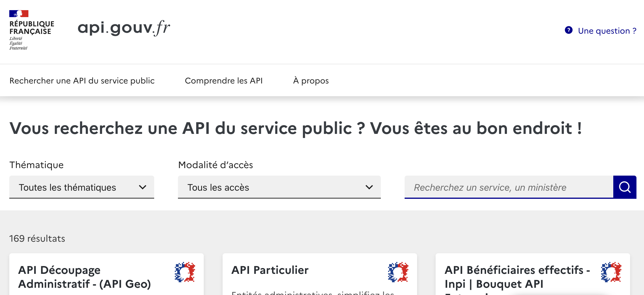Viewport: 644px width, 295px height.
Task: Click the logo on API Découpage Administratif card
Action: coord(185,272)
